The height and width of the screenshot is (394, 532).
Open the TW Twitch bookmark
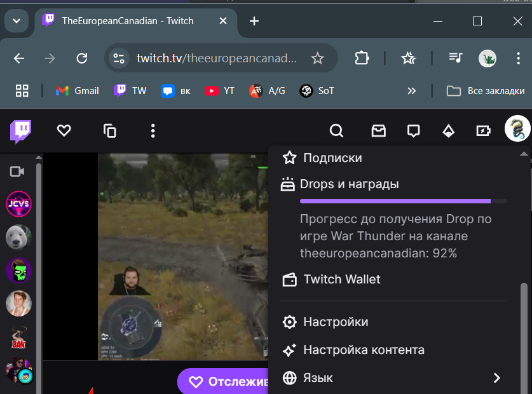pos(130,91)
